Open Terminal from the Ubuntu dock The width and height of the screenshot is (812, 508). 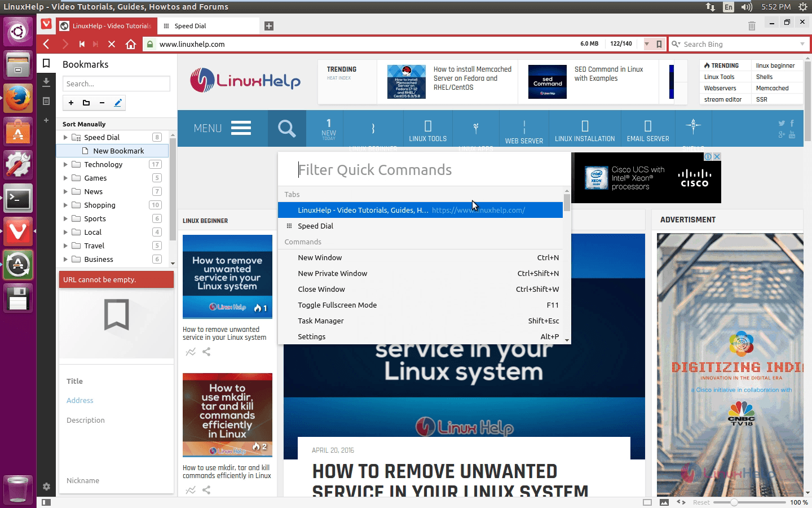[x=18, y=199]
